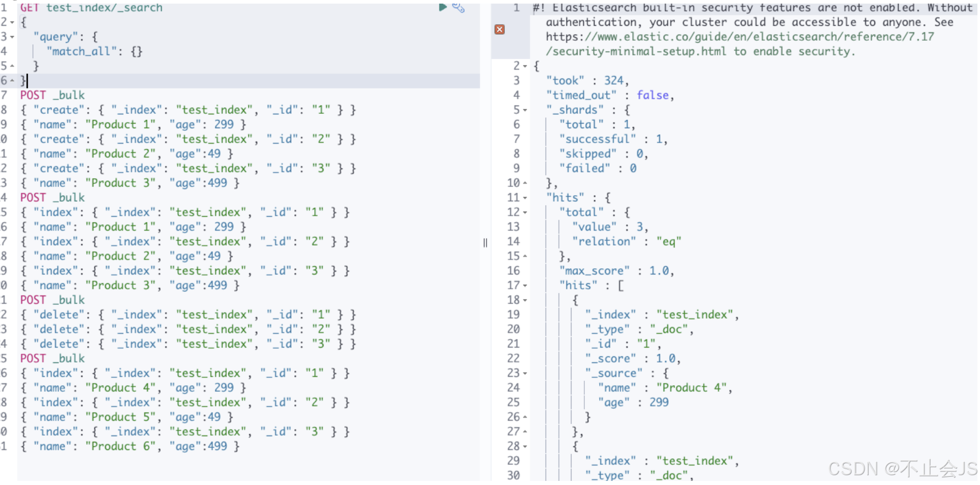Click the "_score" : 1.0 response line
Screen dimensions: 980x485
click(633, 358)
